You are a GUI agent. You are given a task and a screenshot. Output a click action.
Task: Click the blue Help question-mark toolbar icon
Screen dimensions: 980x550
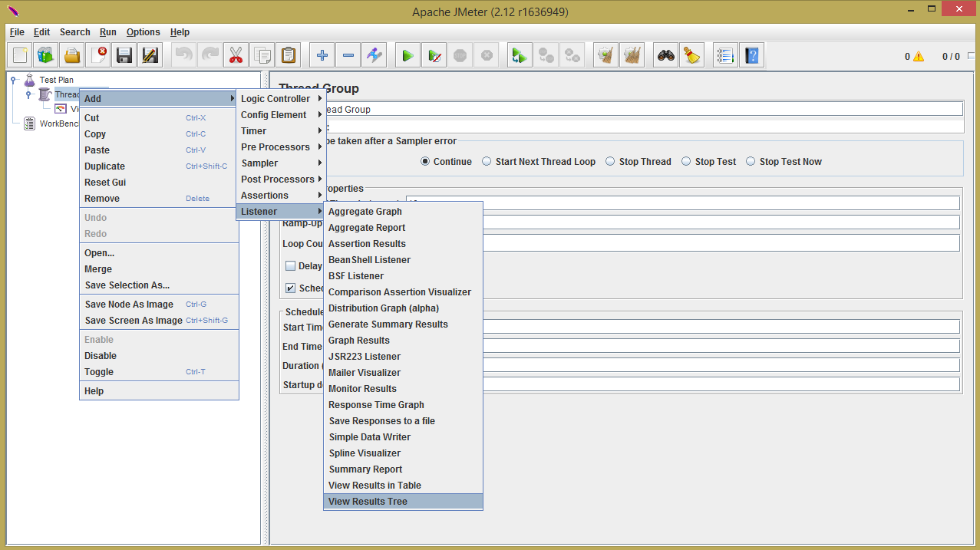point(751,55)
